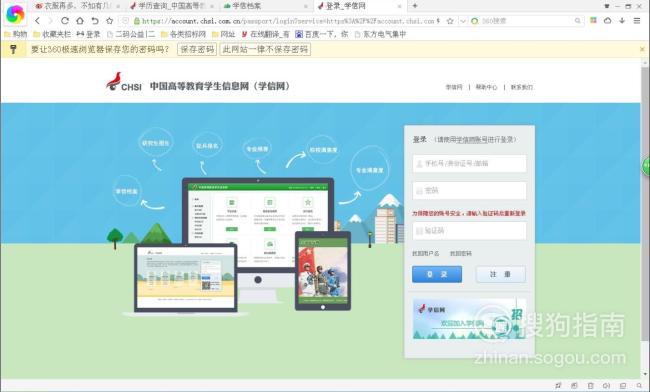The width and height of the screenshot is (650, 392).
Task: Click the pin icon in status bar
Action: [558, 386]
